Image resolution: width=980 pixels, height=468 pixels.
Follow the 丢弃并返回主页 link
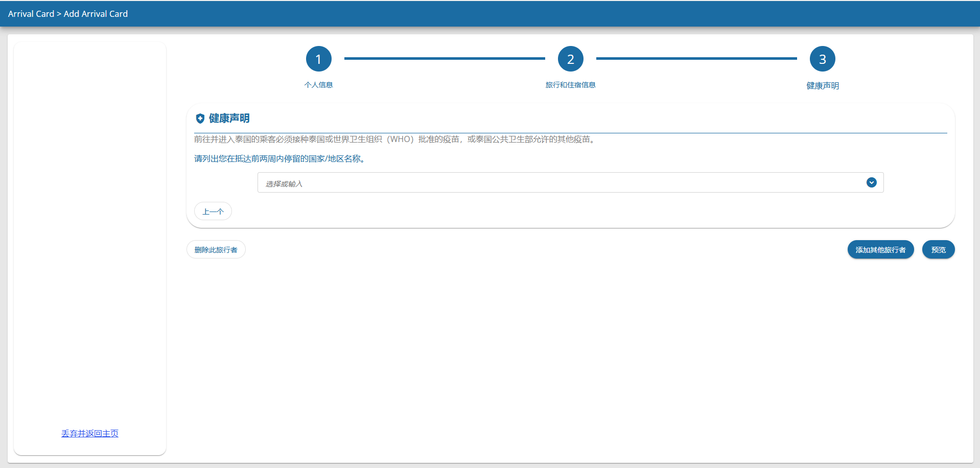[90, 433]
